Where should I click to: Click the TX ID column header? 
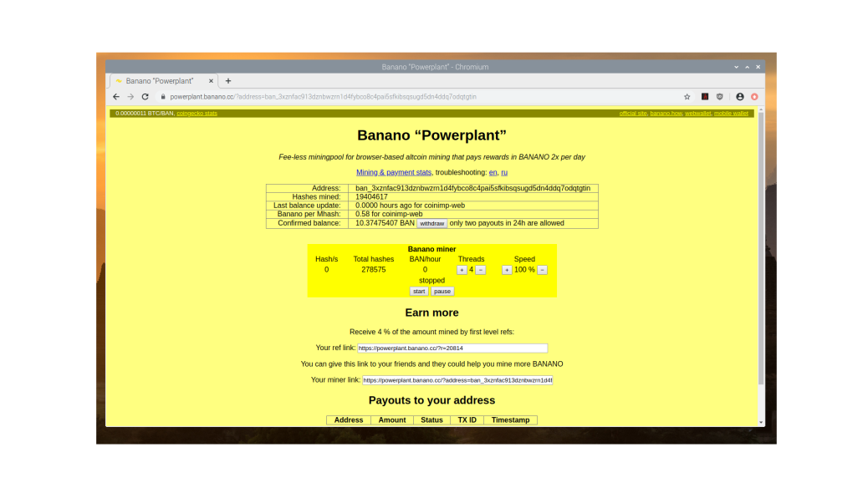[467, 420]
